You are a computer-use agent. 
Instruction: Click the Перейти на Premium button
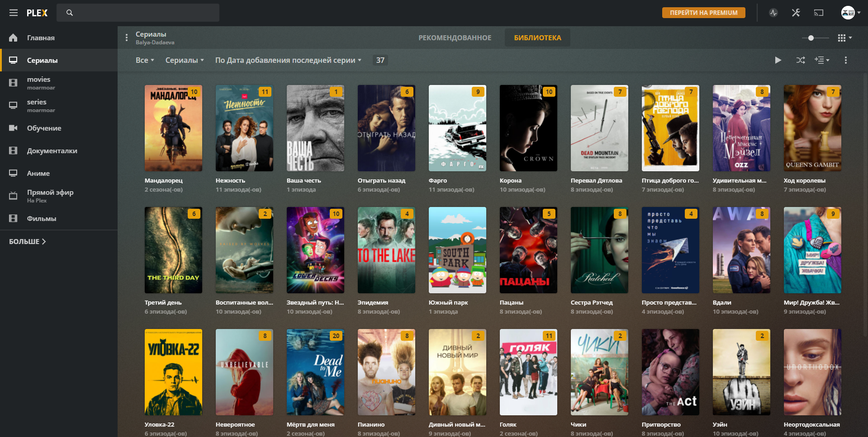pos(703,13)
